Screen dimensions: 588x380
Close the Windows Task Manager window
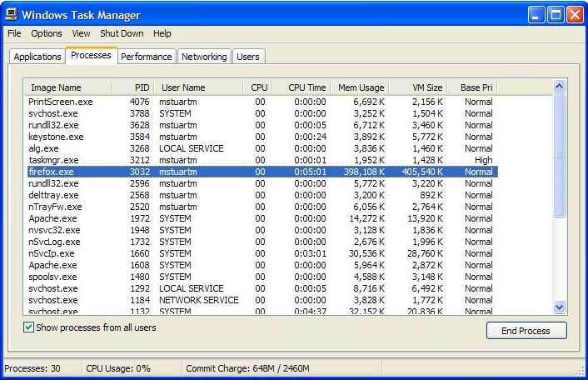coord(575,15)
